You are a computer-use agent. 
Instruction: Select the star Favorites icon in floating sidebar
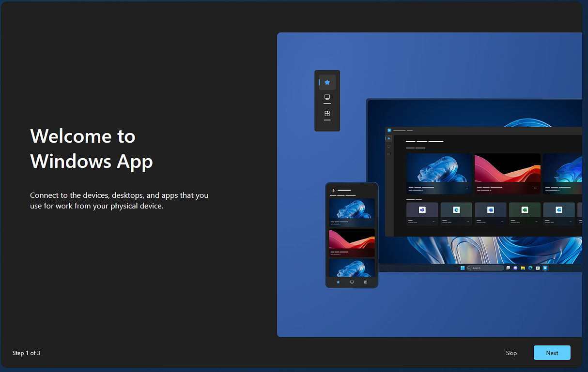pyautogui.click(x=327, y=83)
